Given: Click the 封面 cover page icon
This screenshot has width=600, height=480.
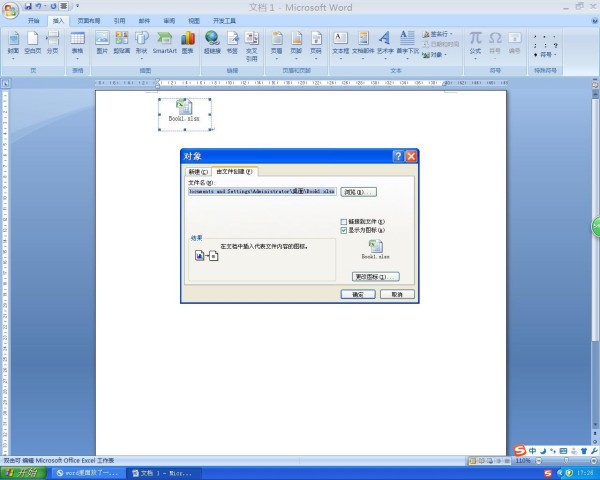Looking at the screenshot, I should 13,42.
